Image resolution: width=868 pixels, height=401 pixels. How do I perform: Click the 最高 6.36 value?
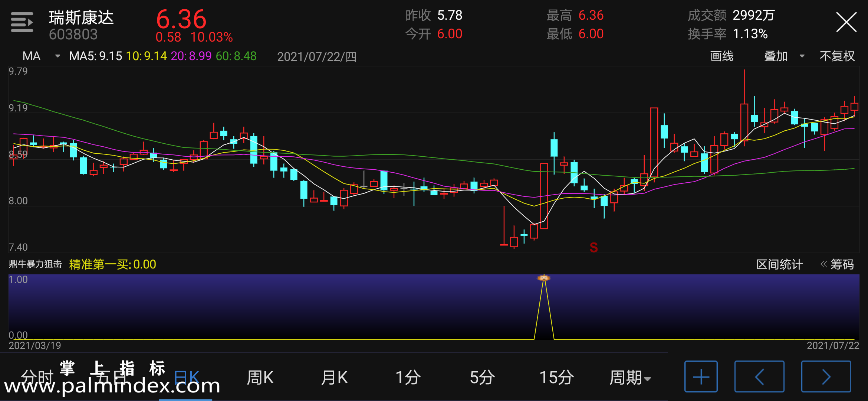(x=575, y=15)
